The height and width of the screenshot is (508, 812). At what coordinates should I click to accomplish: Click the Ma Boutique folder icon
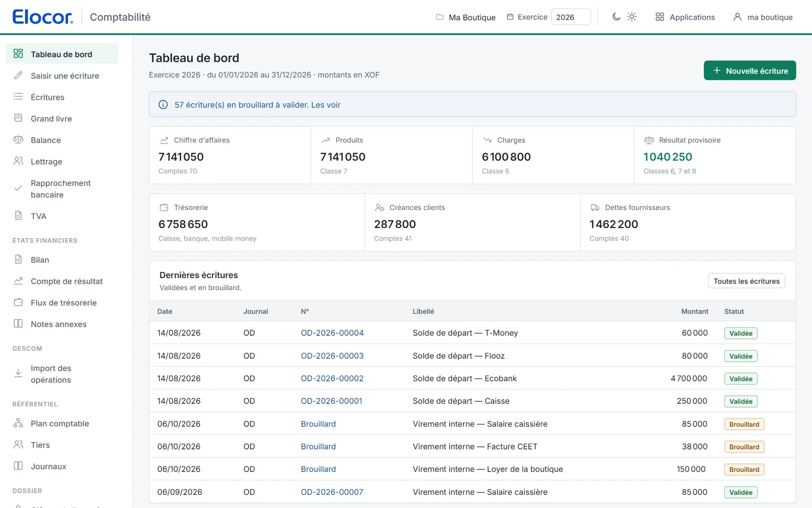pyautogui.click(x=439, y=17)
